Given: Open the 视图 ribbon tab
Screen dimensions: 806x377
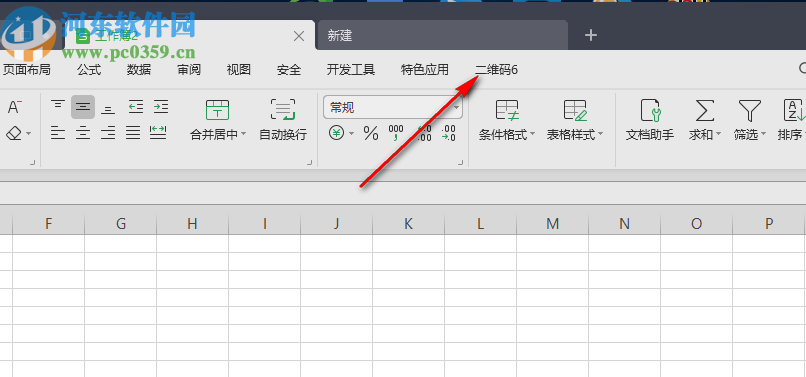Looking at the screenshot, I should click(239, 70).
